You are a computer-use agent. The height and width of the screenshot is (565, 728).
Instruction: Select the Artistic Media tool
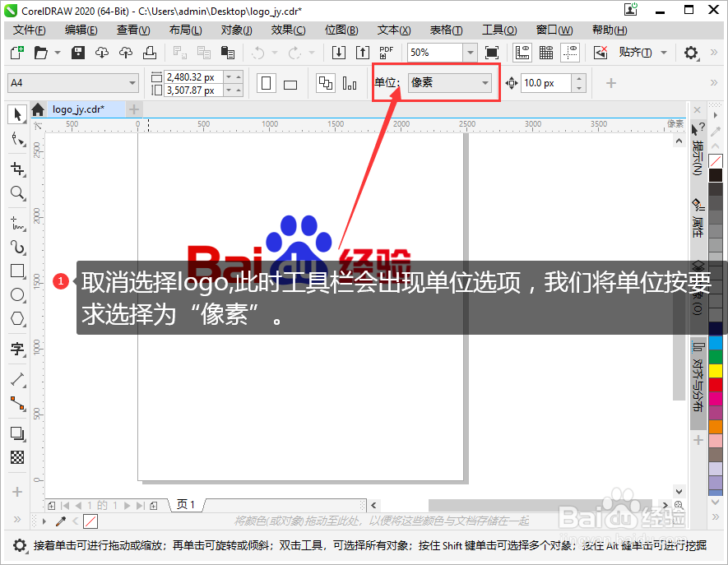coord(17,247)
